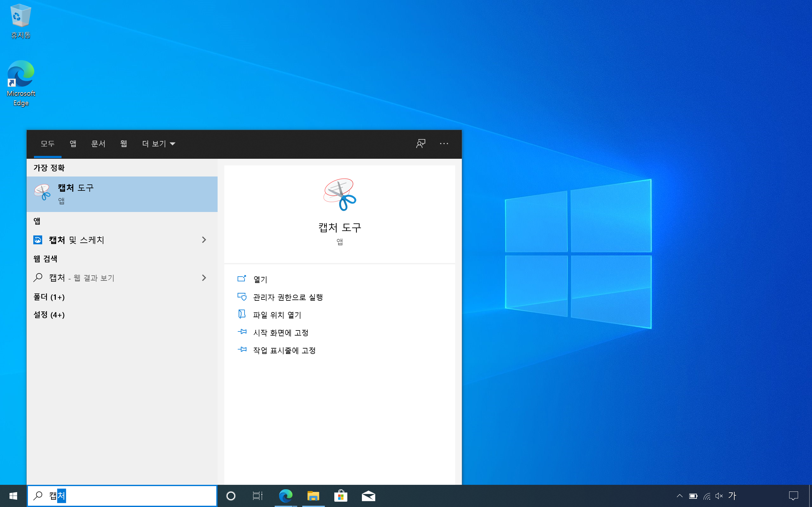Click the muted volume icon in tray
812x507 pixels.
tap(719, 496)
